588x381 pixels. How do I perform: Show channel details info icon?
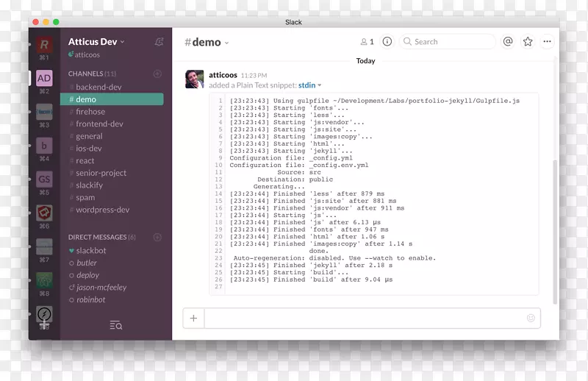387,41
